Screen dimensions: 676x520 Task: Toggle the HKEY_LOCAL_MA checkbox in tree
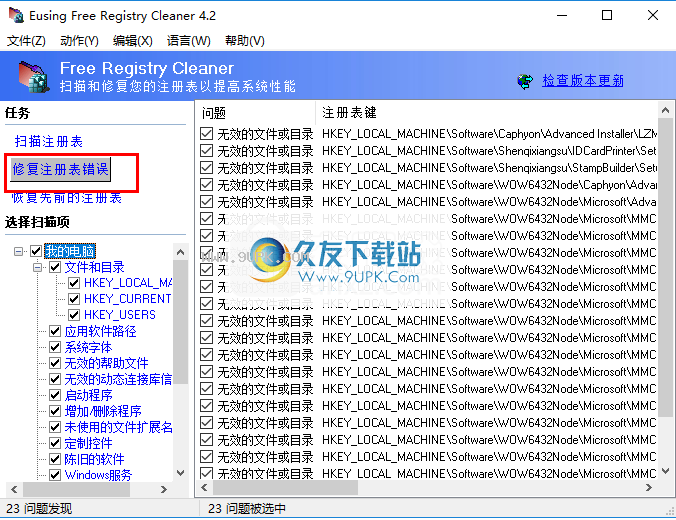(x=74, y=283)
